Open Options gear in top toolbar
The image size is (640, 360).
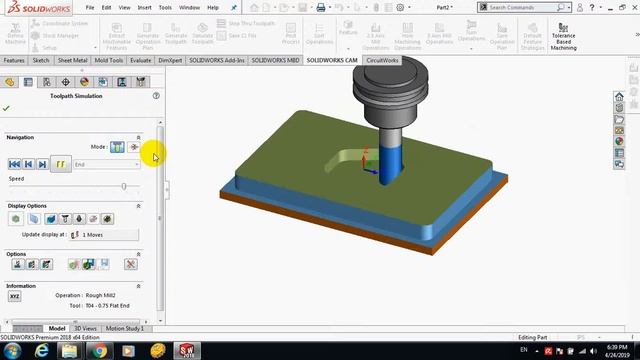400,8
